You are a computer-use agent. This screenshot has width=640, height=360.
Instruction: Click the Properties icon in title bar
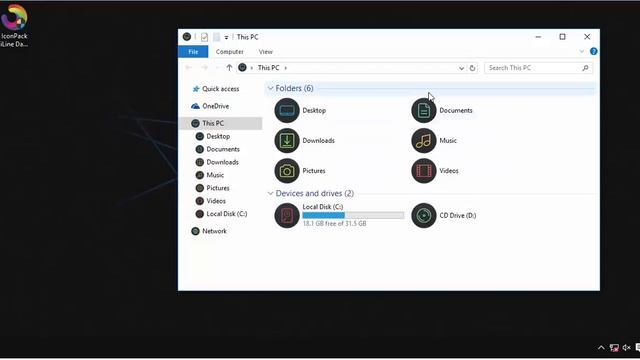pos(204,37)
